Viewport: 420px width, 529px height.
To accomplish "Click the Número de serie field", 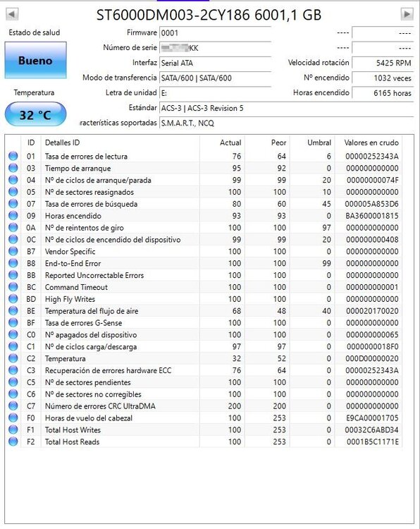I will tap(215, 48).
